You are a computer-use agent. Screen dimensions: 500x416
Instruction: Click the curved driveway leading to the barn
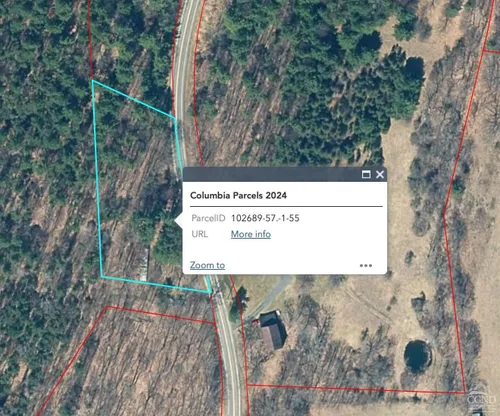tap(269, 297)
